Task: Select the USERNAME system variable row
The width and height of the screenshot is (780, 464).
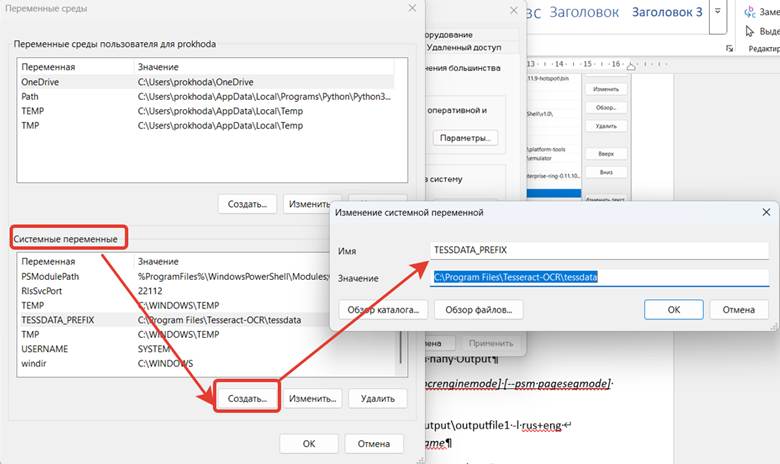Action: [207, 349]
